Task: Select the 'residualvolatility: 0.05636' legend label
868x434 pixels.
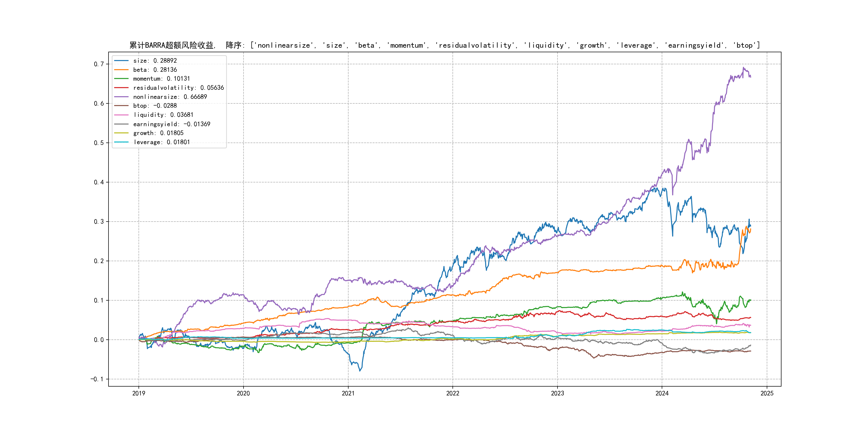Action: (x=178, y=88)
